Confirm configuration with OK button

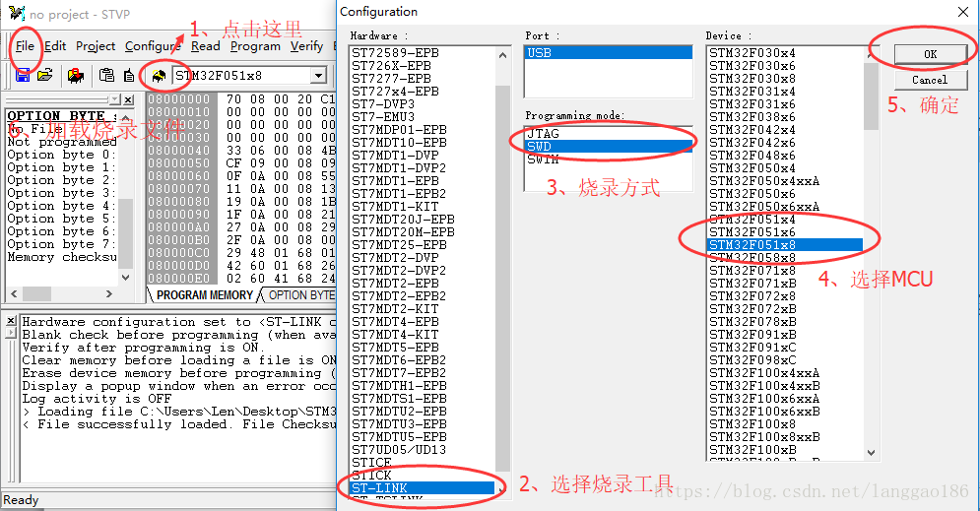coord(930,54)
